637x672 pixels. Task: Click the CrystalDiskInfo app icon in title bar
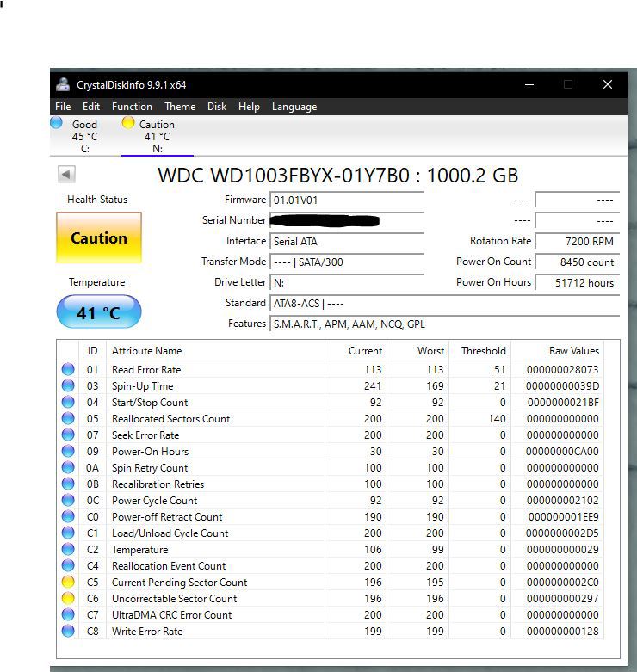tap(63, 84)
